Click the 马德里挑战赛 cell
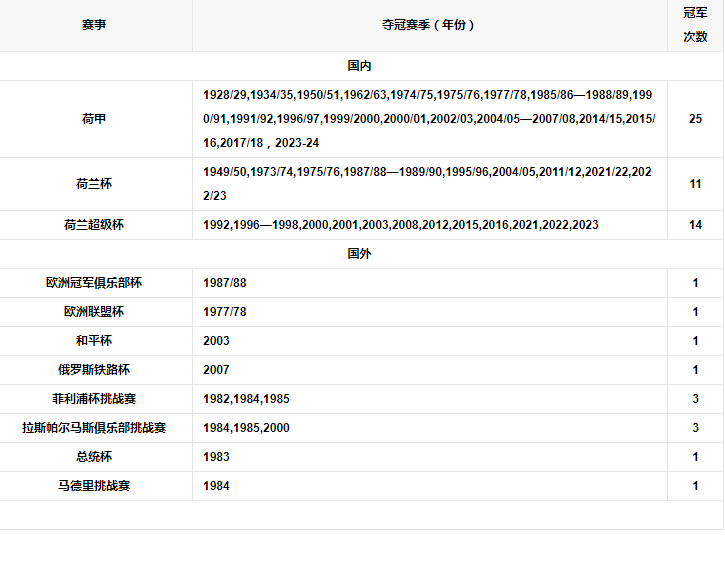 click(x=94, y=485)
